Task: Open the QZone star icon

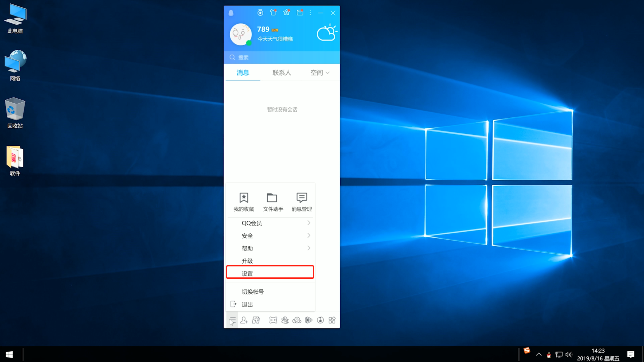Action: (286, 12)
